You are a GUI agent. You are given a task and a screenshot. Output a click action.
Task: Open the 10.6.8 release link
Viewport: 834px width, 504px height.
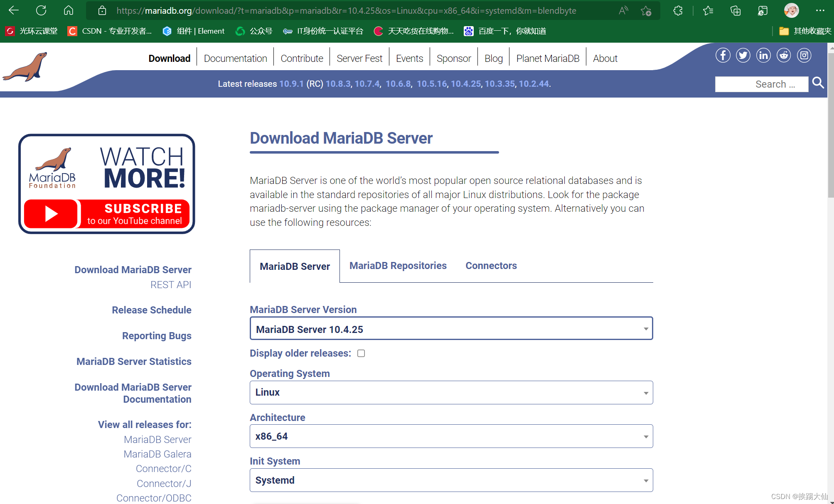point(398,84)
